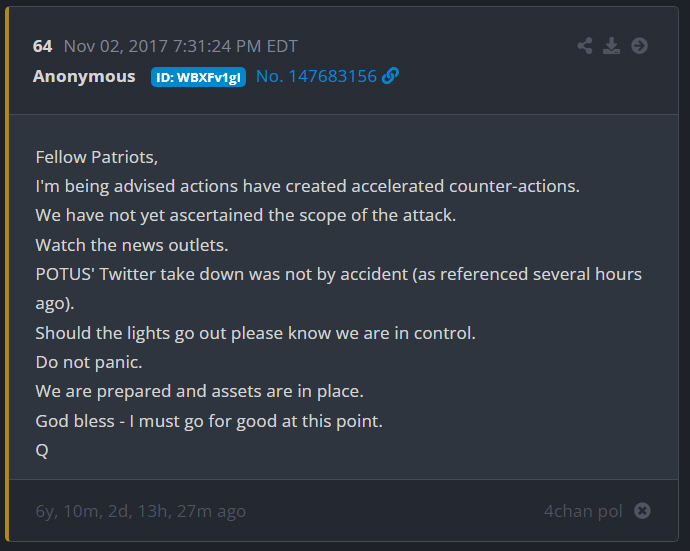This screenshot has width=690, height=551.
Task: Click the 4chan pol source label
Action: pyautogui.click(x=583, y=511)
